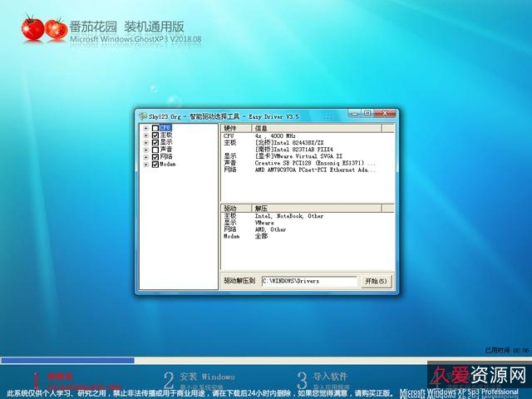Screen dimensions: 532x399
Task: Click the 解压 column header
Action: pyautogui.click(x=317, y=208)
